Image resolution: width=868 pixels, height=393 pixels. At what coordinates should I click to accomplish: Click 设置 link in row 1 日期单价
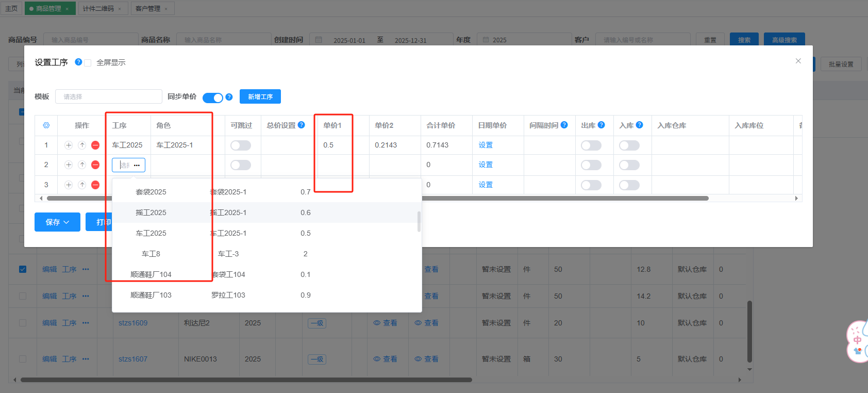coord(486,145)
